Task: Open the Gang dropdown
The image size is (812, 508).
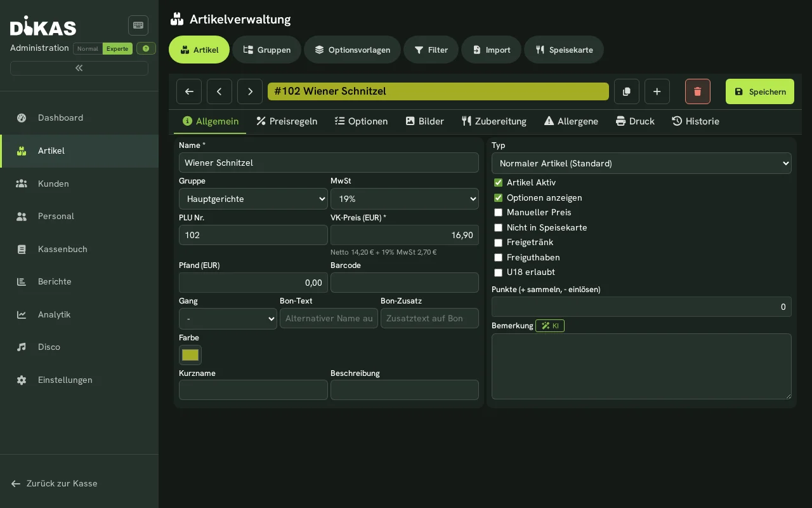Action: pyautogui.click(x=228, y=318)
